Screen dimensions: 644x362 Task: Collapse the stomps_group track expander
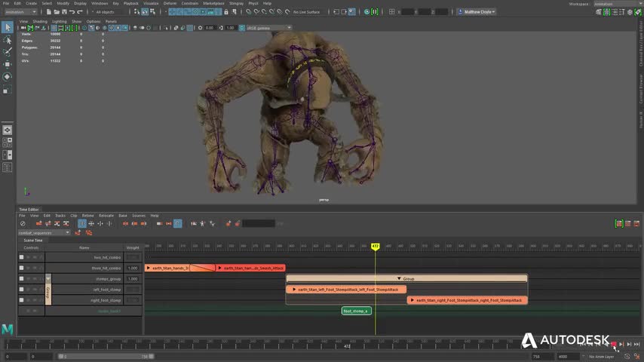(x=48, y=278)
